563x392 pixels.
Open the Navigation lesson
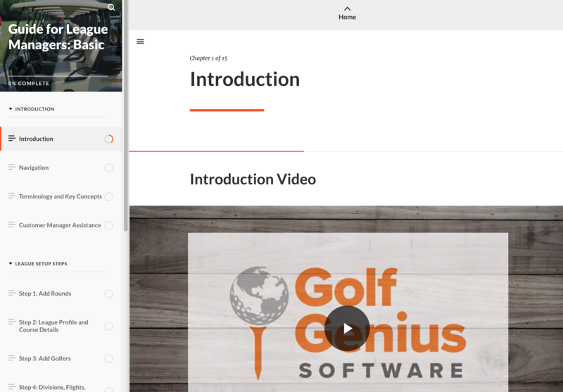point(61,167)
